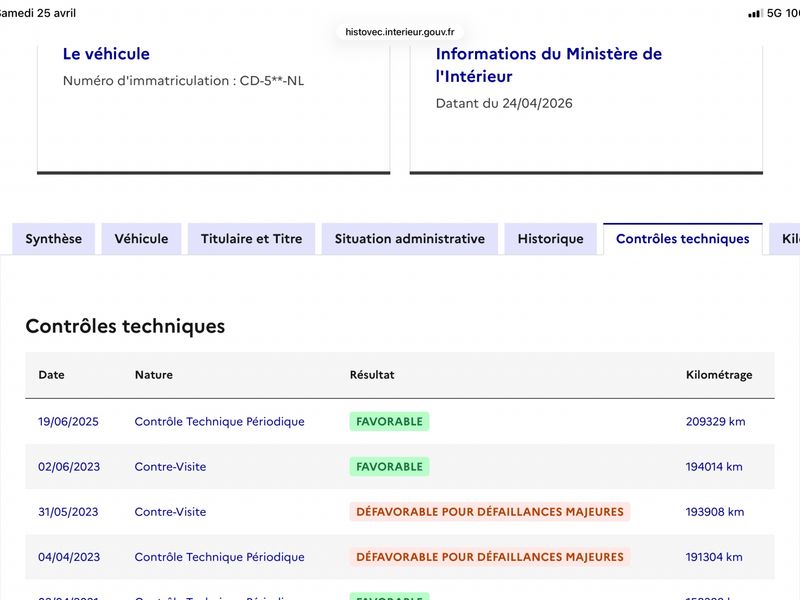800x600 pixels.
Task: Open the partially visible Kilométrage tab
Action: point(786,239)
